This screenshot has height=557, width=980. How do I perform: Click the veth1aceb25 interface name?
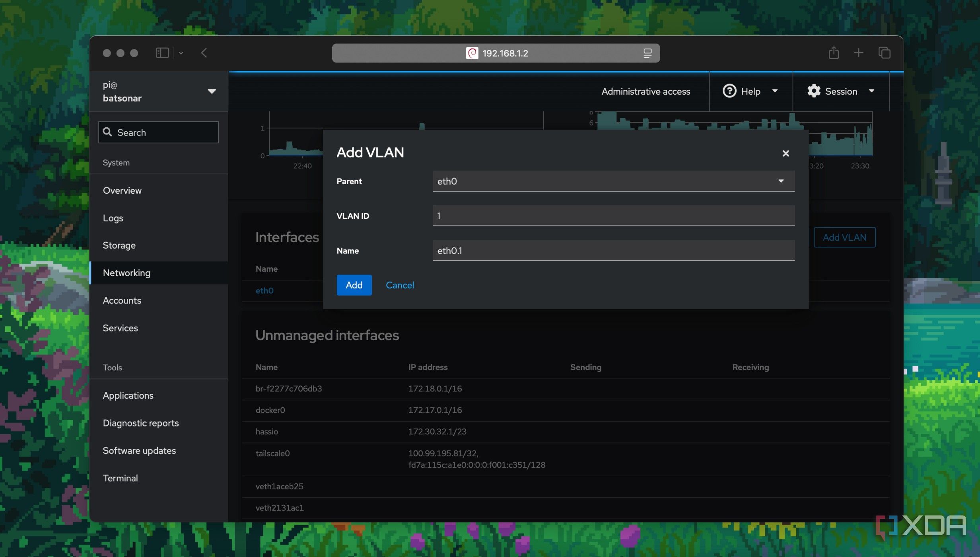279,486
